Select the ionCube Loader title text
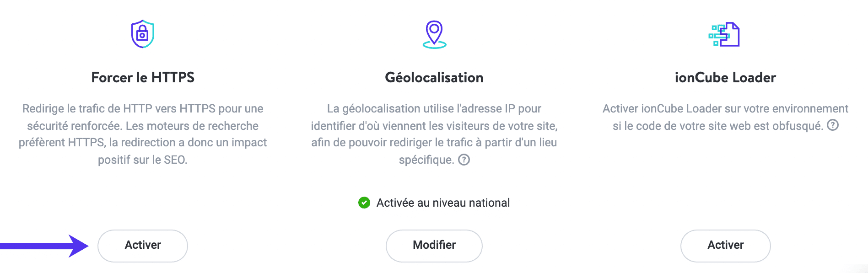 [725, 77]
